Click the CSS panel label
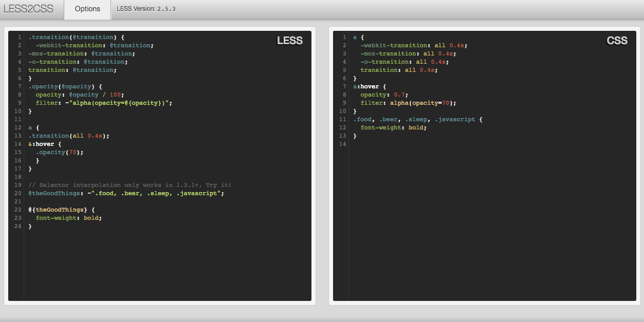The height and width of the screenshot is (322, 644). click(617, 41)
